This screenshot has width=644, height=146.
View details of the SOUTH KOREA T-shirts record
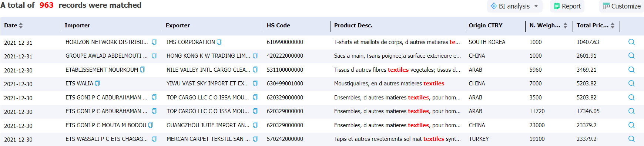[x=631, y=42]
